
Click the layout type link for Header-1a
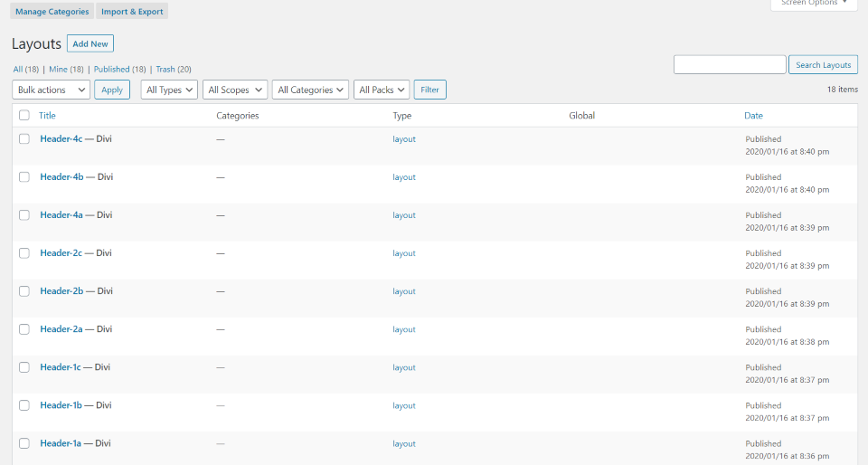pyautogui.click(x=404, y=444)
